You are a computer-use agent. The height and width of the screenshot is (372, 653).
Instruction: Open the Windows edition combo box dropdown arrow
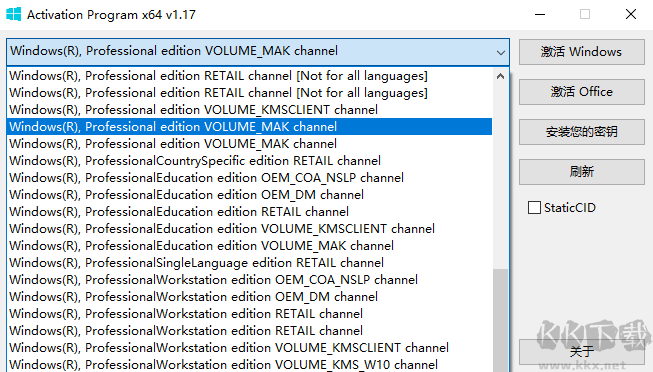coord(501,52)
